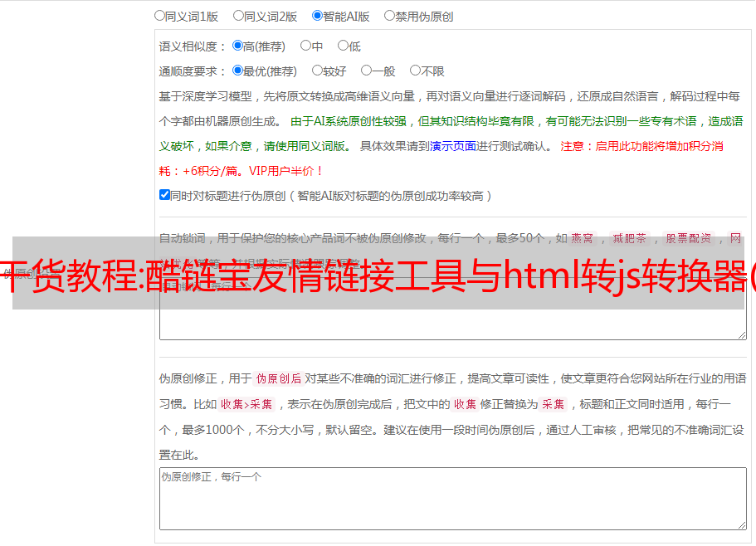Select 不限 for 通顺度要求
The image size is (756, 546).
pyautogui.click(x=415, y=71)
